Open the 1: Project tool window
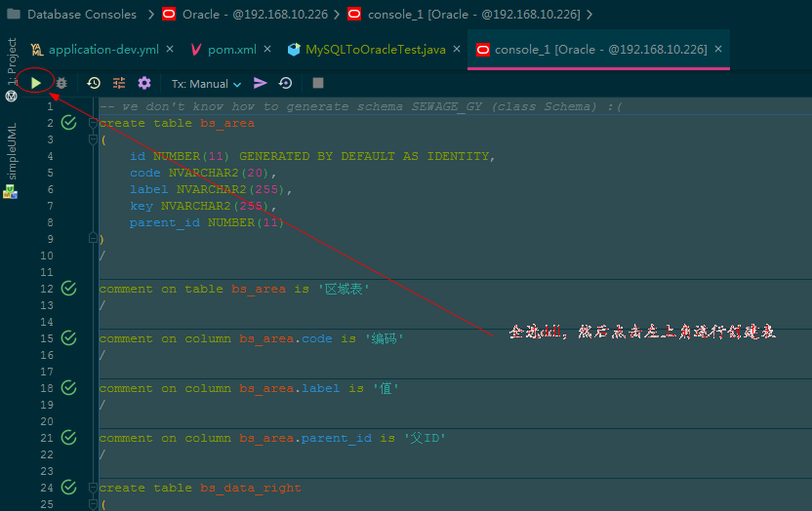Image resolution: width=812 pixels, height=511 pixels. 12,61
